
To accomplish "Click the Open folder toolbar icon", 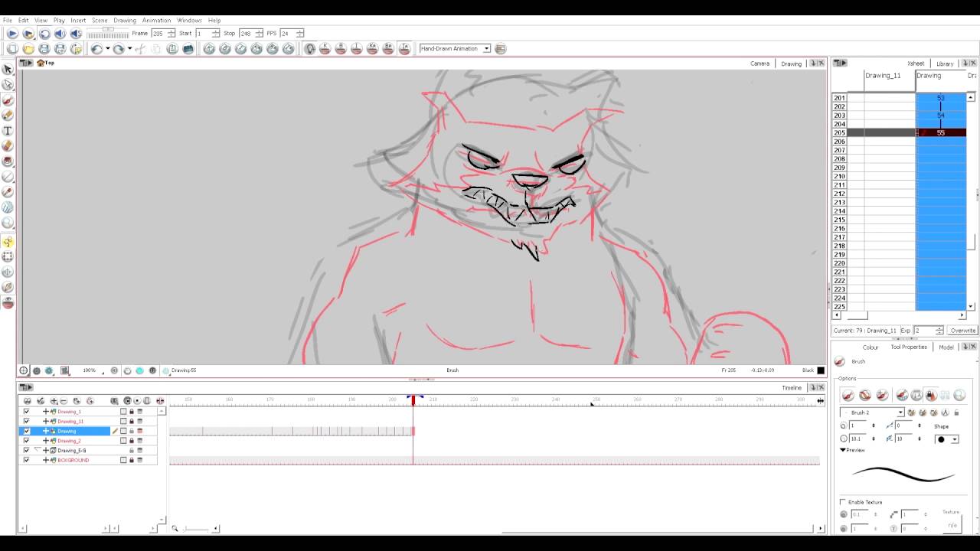I will 28,49.
